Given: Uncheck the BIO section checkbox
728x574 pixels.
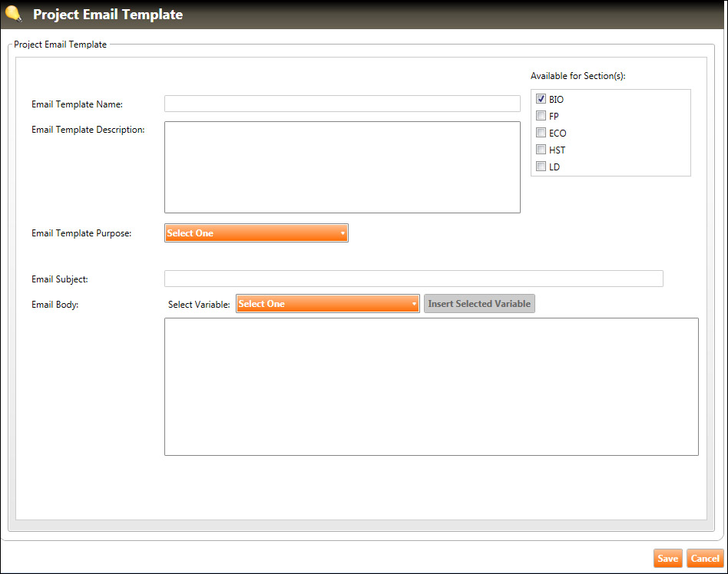Looking at the screenshot, I should coord(541,99).
